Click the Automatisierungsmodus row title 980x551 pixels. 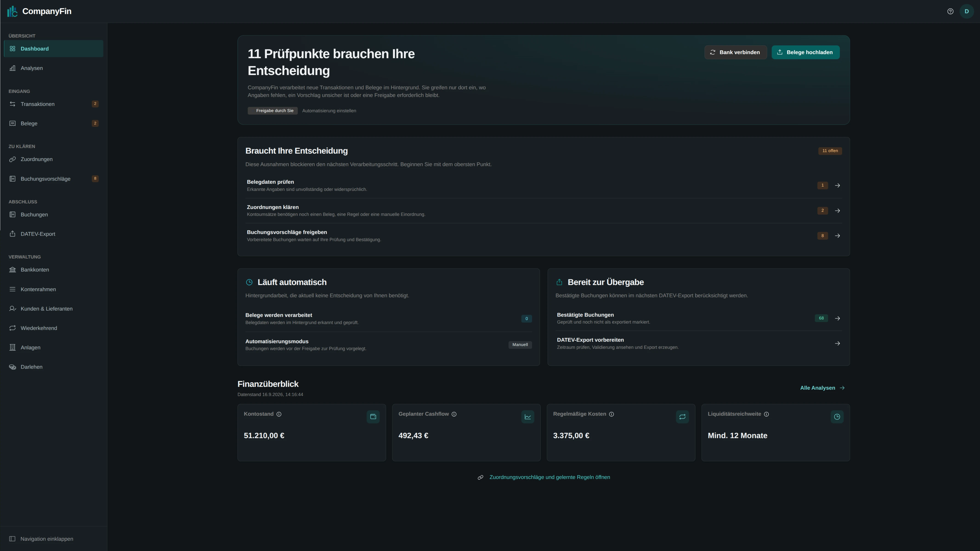point(277,342)
